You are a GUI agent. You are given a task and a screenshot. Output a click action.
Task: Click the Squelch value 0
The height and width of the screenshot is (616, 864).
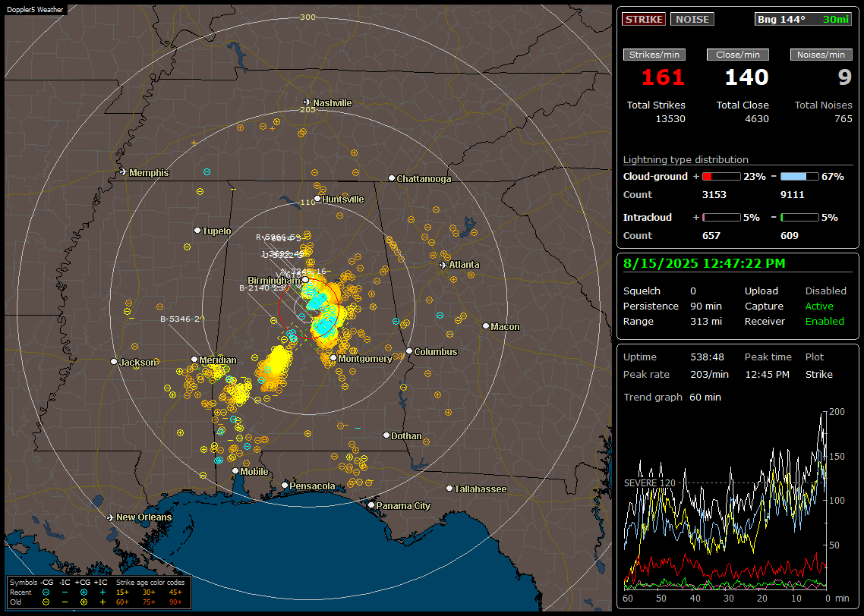(693, 291)
